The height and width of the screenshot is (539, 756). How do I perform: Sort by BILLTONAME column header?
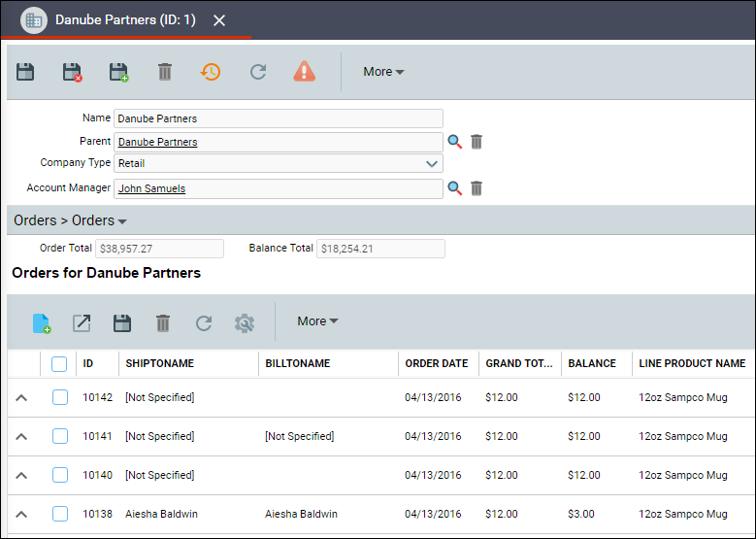[x=298, y=363]
